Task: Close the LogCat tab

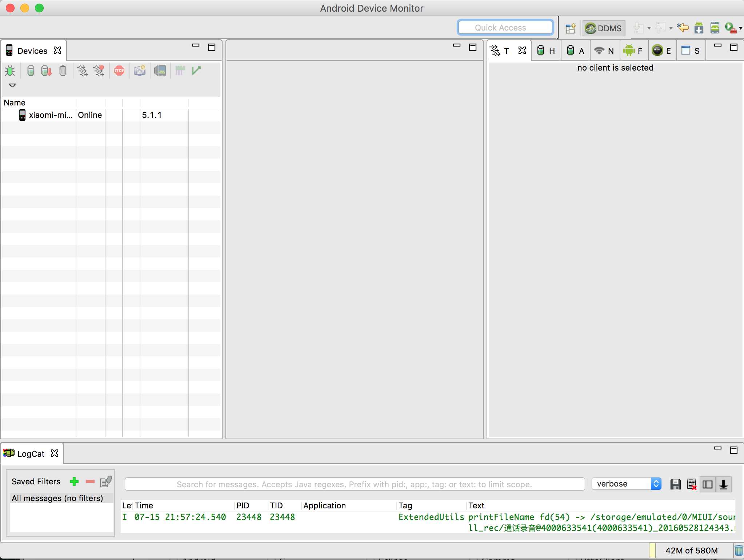Action: point(55,453)
